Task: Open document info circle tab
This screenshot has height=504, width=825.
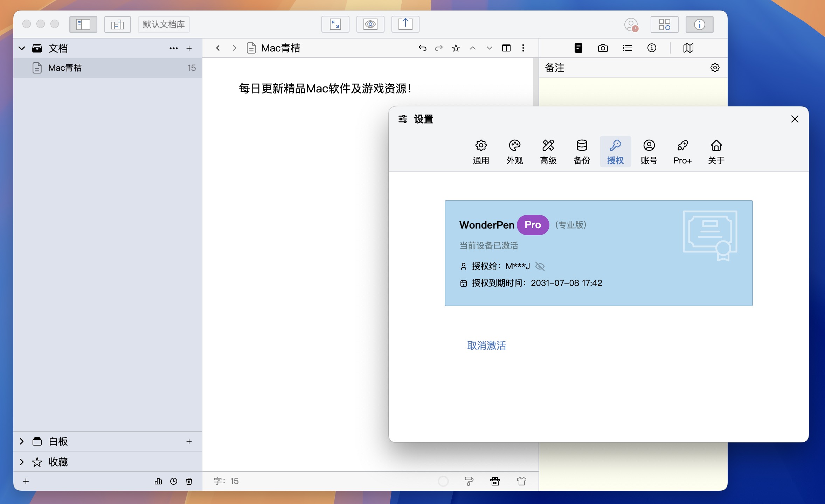Action: coord(652,48)
